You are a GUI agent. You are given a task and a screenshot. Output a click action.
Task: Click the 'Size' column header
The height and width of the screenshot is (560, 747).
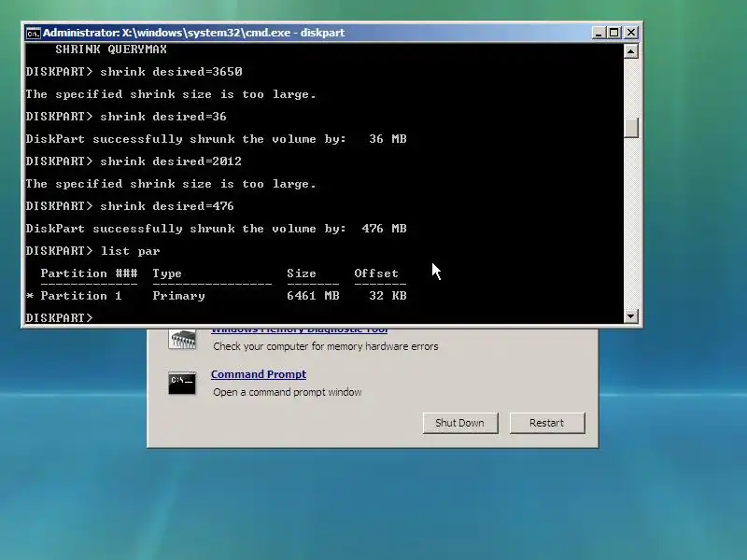coord(302,273)
